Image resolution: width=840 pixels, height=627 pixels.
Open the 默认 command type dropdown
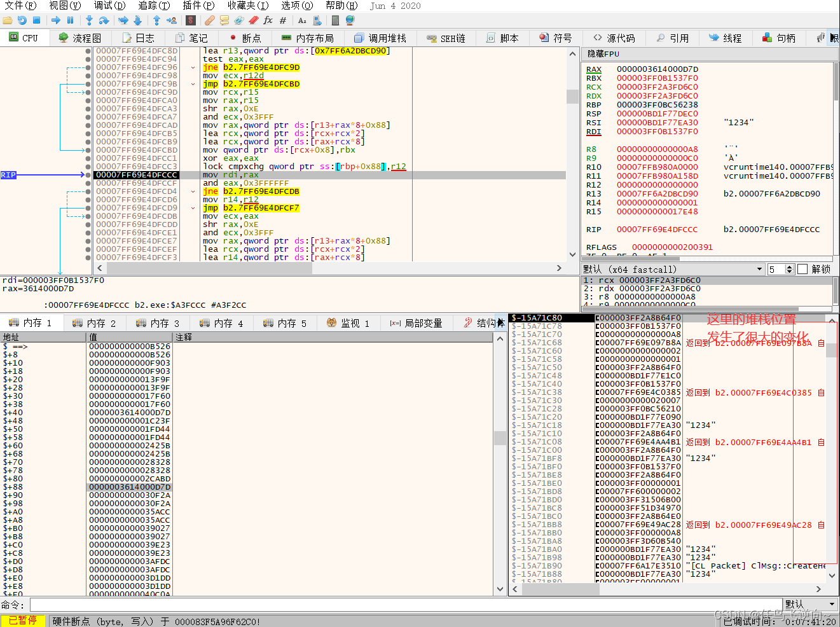click(x=810, y=604)
